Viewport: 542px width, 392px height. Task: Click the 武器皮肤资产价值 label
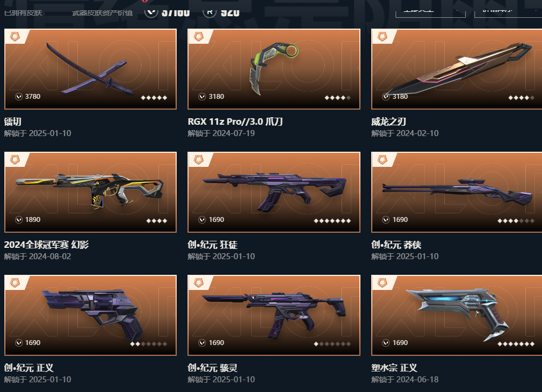(102, 13)
